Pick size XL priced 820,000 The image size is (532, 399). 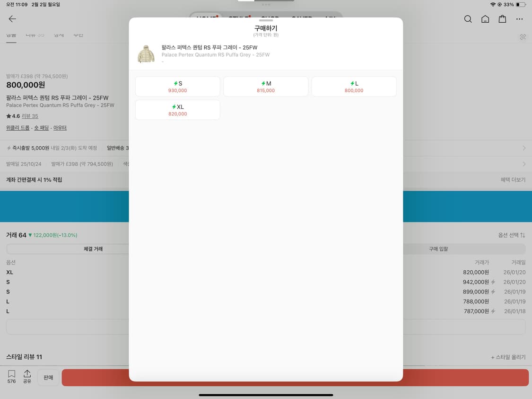point(177,110)
